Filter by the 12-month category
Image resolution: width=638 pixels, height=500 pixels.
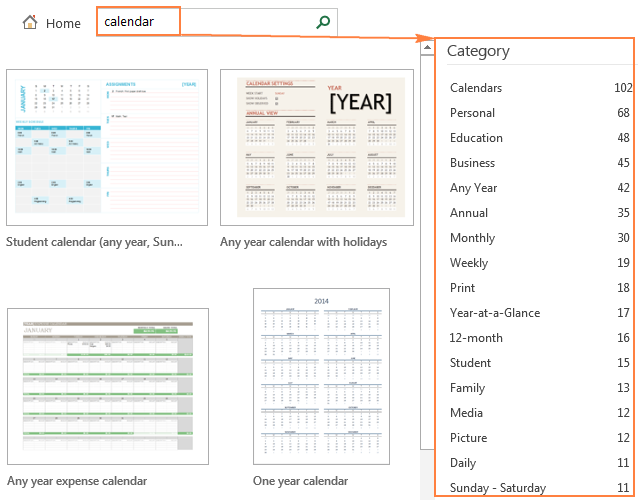click(x=476, y=338)
